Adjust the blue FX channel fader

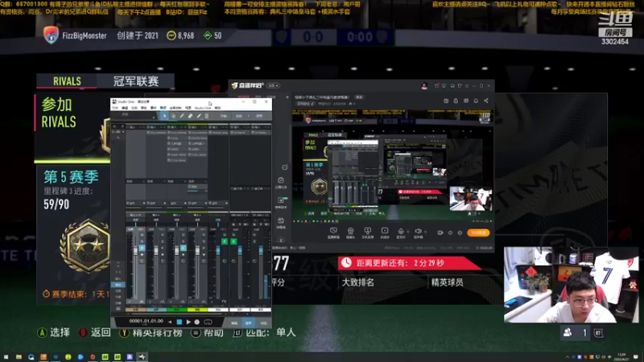[x=218, y=250]
